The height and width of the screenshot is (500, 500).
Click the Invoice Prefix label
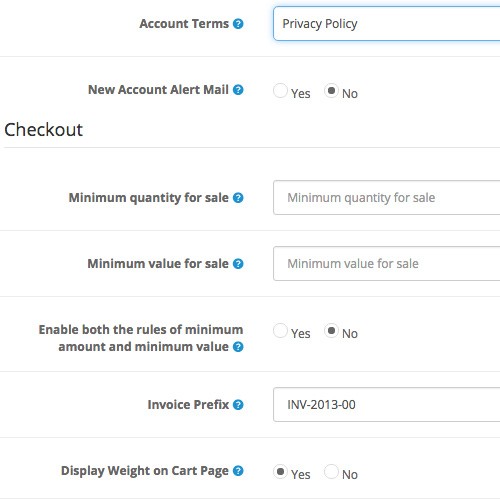188,405
